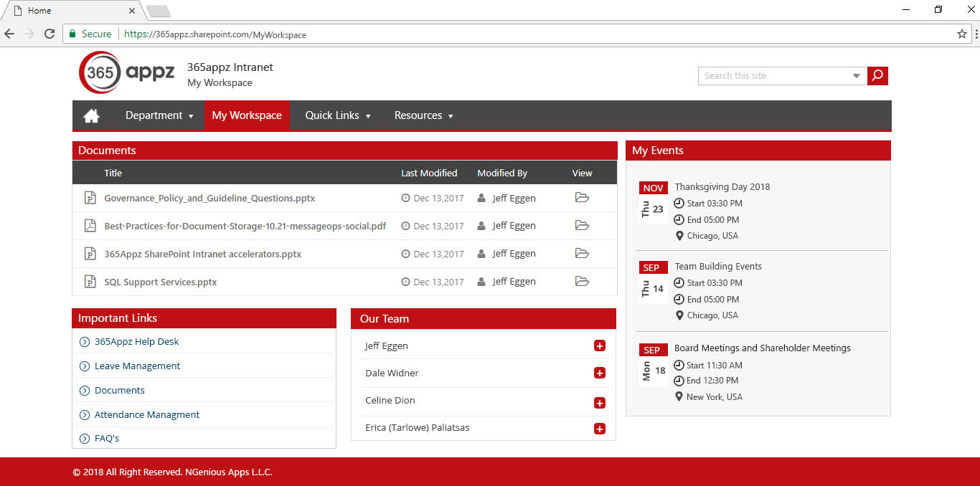Open SQL Support Services.pptx document
The height and width of the screenshot is (486, 980).
161,282
